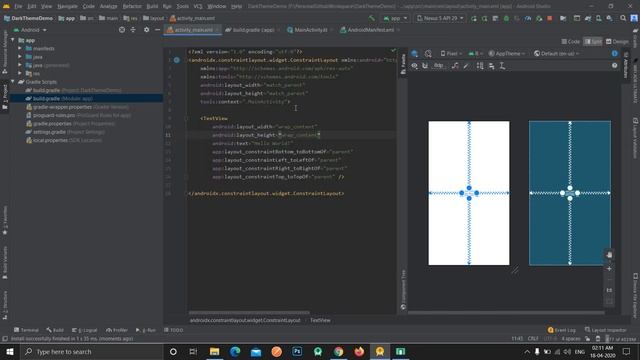640x360 pixels.
Task: Open the AppTheme dropdown
Action: (507, 53)
